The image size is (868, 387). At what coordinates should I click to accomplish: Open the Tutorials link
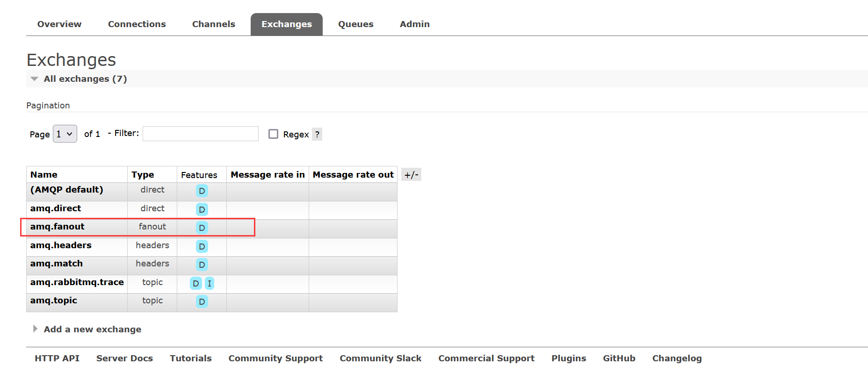tap(191, 358)
